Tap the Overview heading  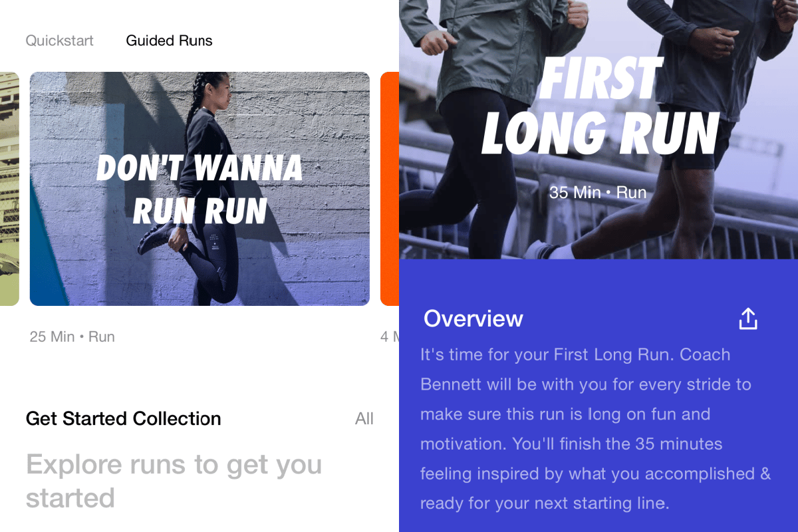pos(473,319)
